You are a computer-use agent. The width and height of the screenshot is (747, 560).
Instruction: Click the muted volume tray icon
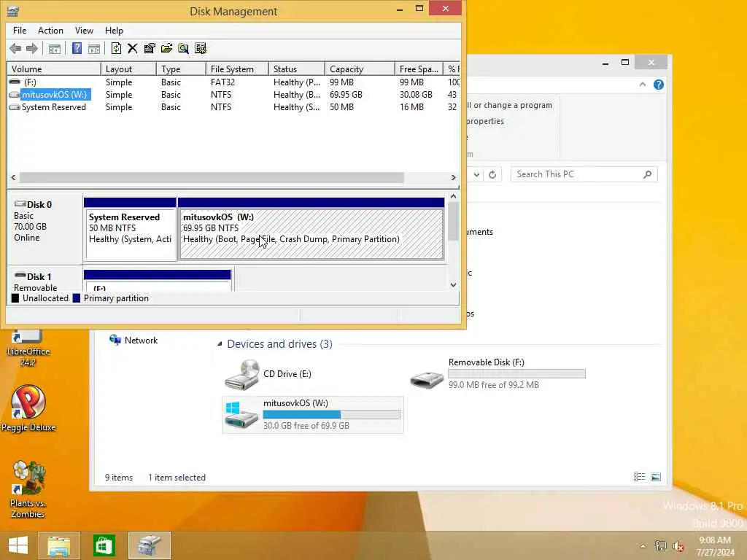[678, 546]
